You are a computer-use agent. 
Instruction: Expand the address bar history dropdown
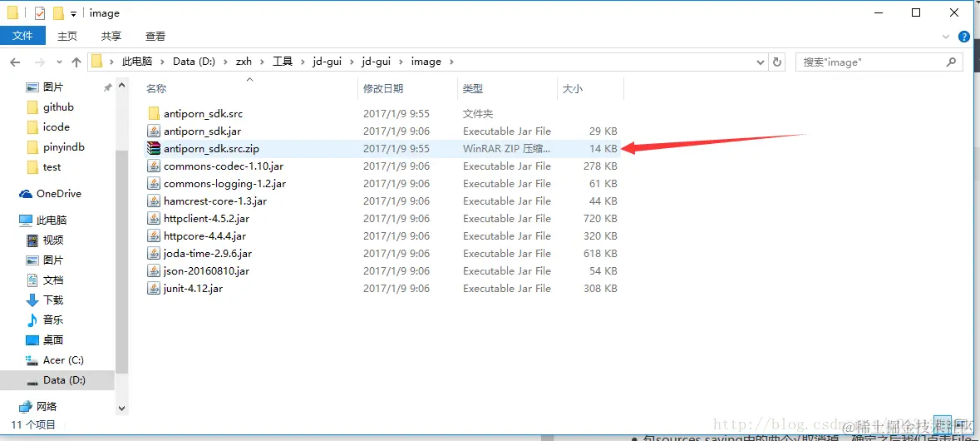761,62
